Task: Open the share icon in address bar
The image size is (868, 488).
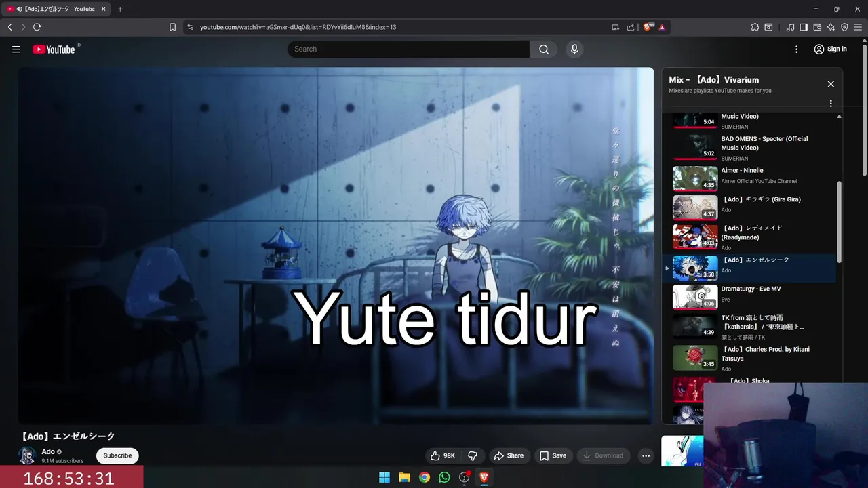Action: 631,27
